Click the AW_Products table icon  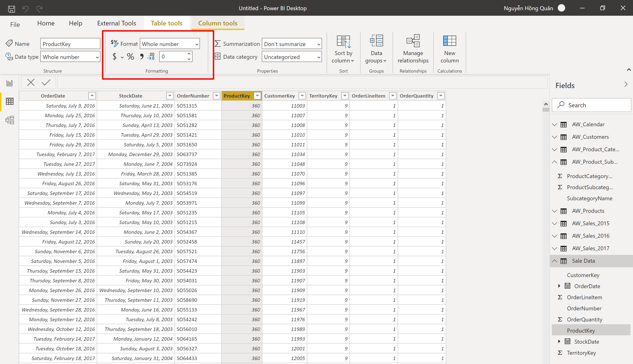click(563, 211)
